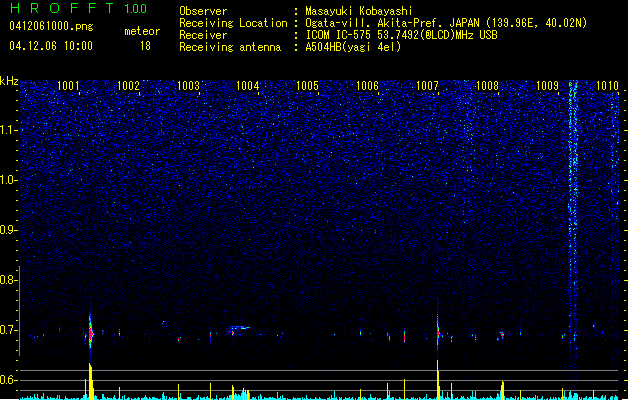The width and height of the screenshot is (629, 400).
Task: Click the 1008 time axis label
Action: tap(487, 85)
